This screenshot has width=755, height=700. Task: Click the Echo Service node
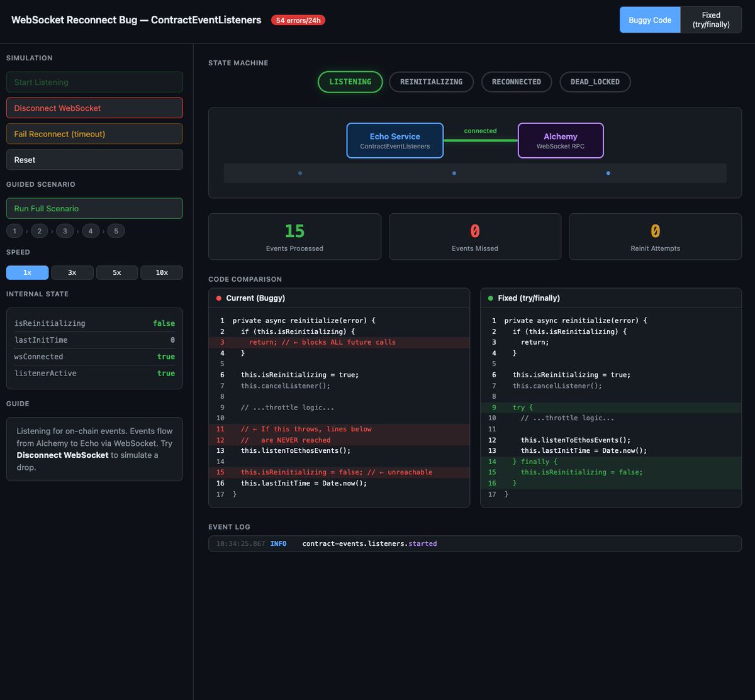tap(395, 140)
